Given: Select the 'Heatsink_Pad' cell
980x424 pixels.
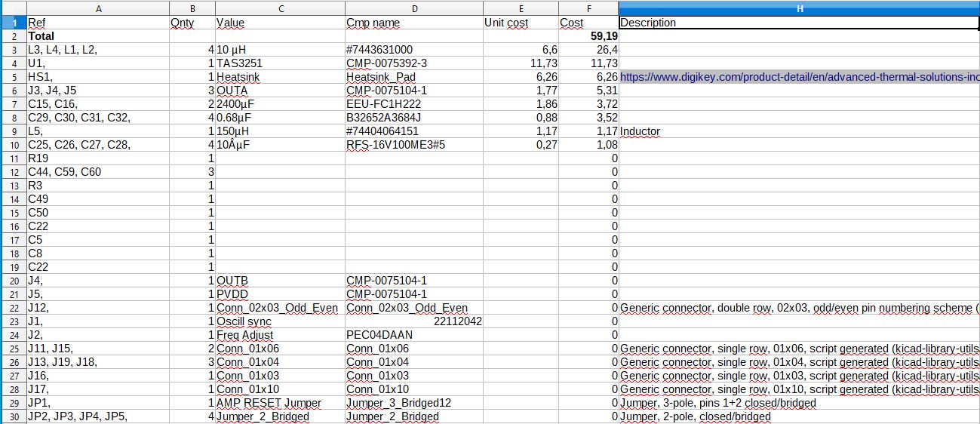Looking at the screenshot, I should click(414, 77).
